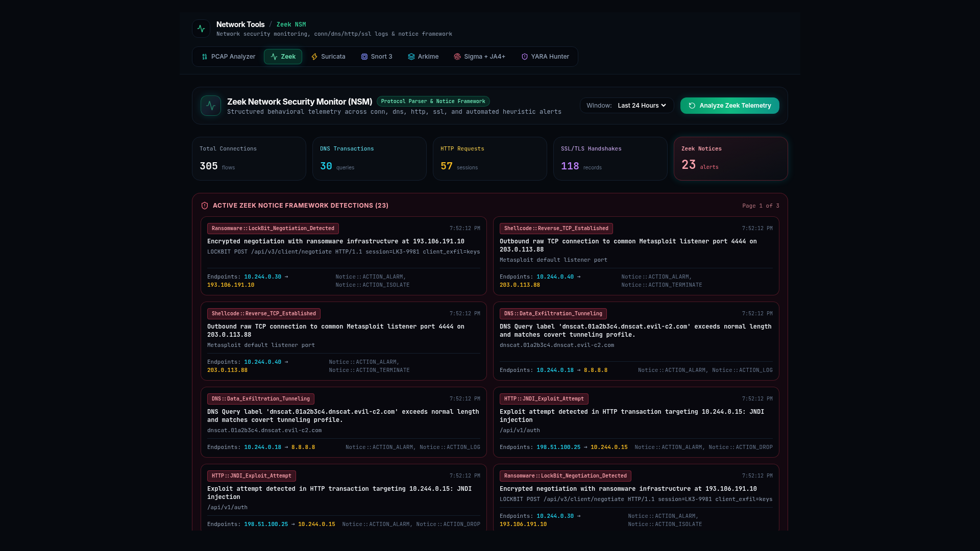Click the Protocol Parser & Notice Framework badge
Image resolution: width=980 pixels, height=551 pixels.
(433, 102)
